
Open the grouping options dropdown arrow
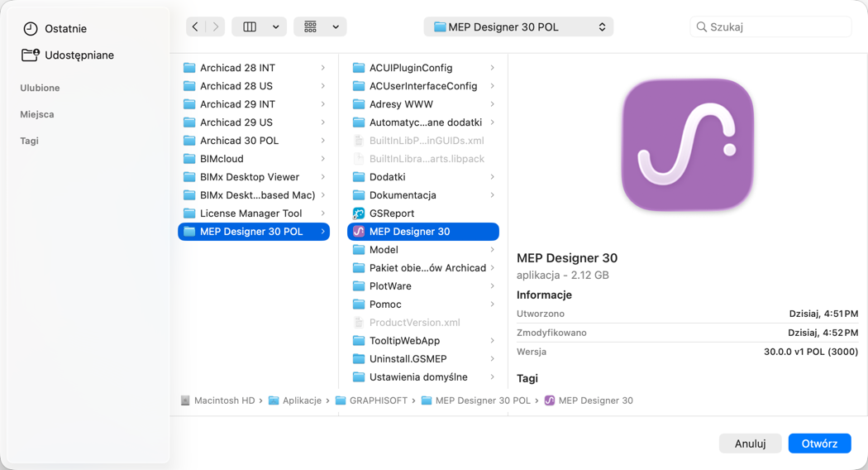(x=336, y=26)
